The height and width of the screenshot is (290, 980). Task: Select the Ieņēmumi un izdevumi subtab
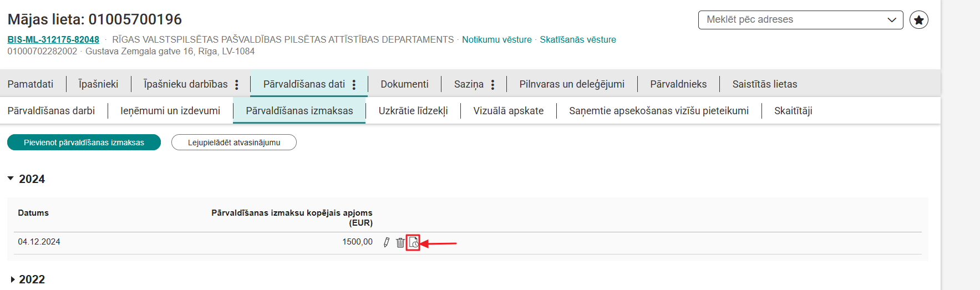(170, 111)
